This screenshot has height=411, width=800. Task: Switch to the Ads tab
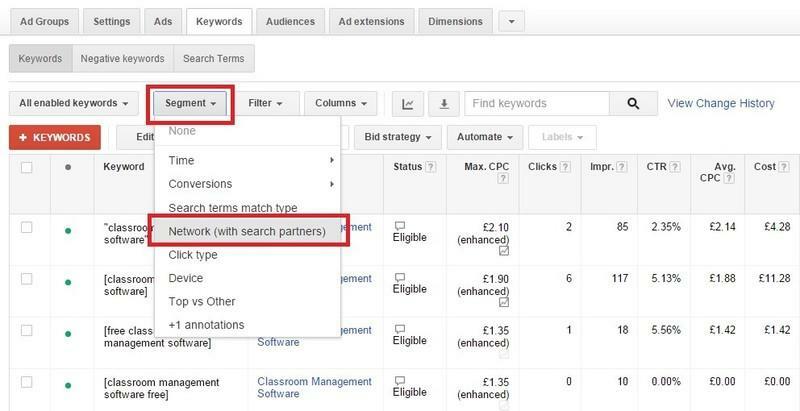(x=163, y=22)
